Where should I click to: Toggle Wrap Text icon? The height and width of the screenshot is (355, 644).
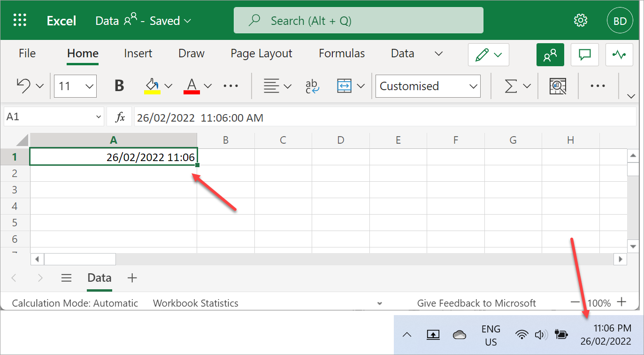312,86
